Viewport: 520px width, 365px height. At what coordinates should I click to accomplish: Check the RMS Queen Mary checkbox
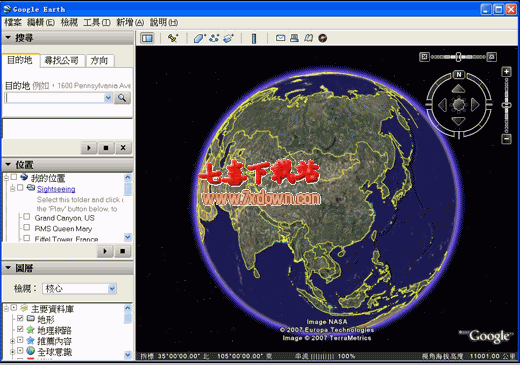(x=27, y=228)
